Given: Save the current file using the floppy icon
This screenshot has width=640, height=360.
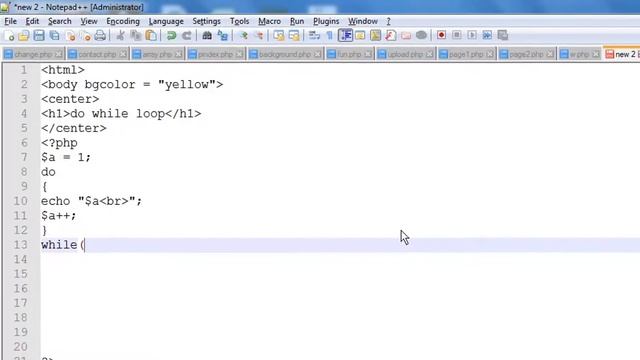Looking at the screenshot, I should (x=39, y=36).
